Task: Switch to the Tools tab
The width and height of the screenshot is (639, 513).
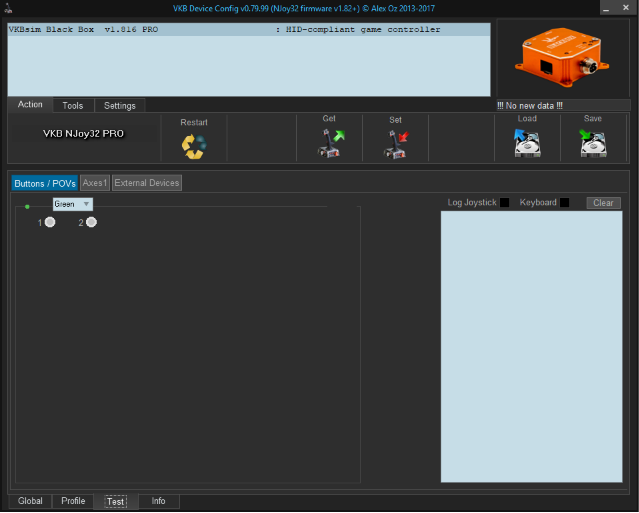Action: point(73,106)
